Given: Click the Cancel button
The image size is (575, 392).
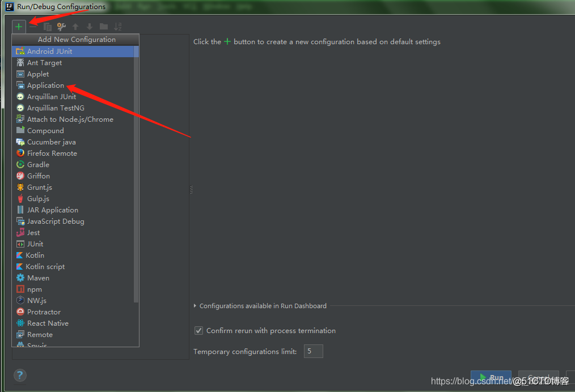Looking at the screenshot, I should tap(538, 377).
